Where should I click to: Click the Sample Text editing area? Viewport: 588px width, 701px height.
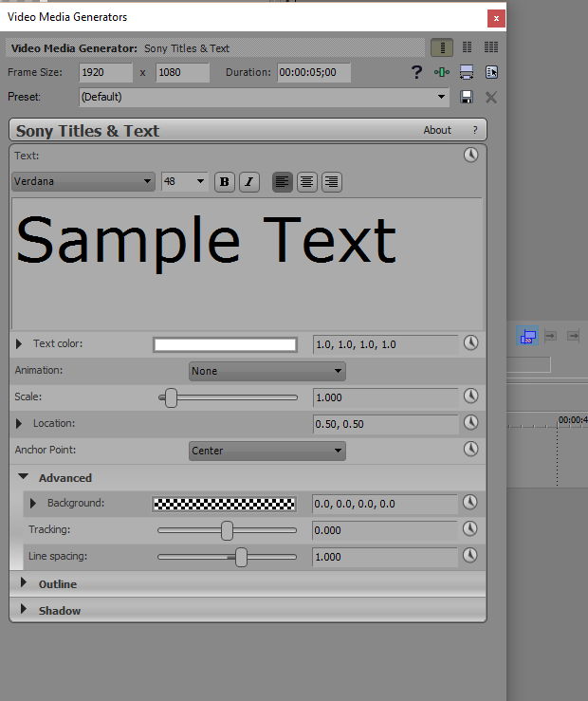click(x=248, y=264)
